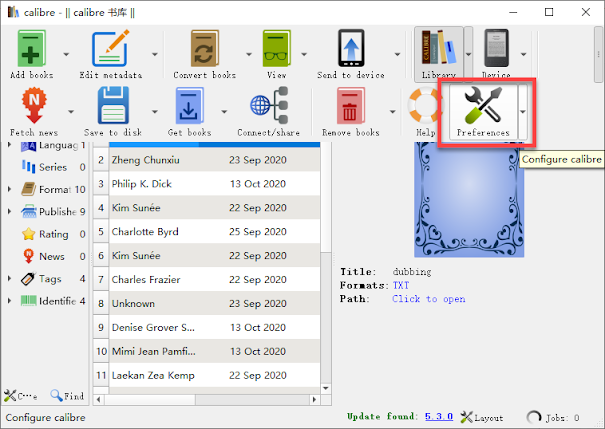Image resolution: width=605 pixels, height=429 pixels.
Task: Open Edit metadata dropdown arrow
Action: coord(155,54)
